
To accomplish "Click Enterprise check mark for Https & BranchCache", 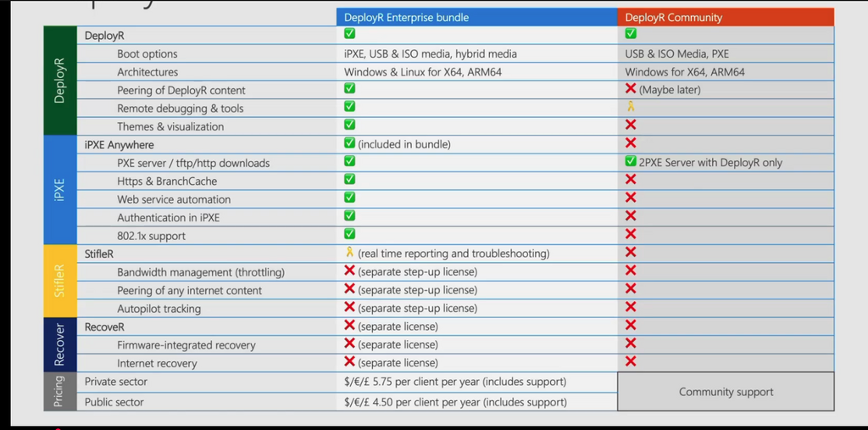I will [x=349, y=180].
